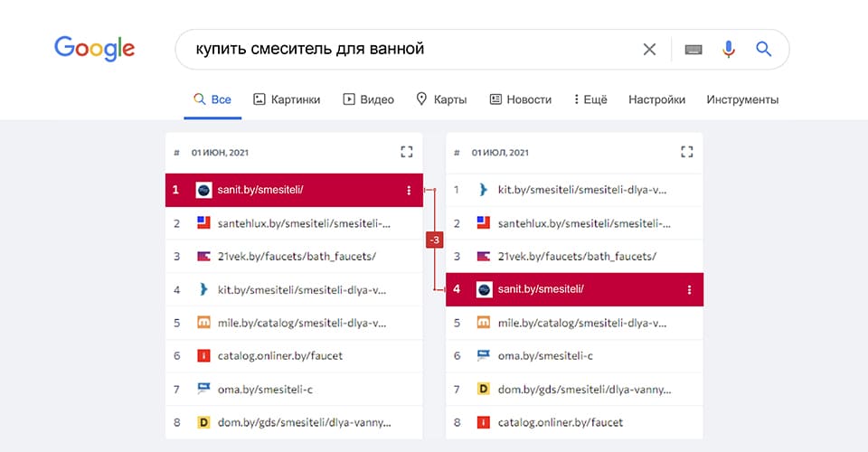Click the sanit.by favicon in the July list
868x452 pixels.
pyautogui.click(x=484, y=290)
